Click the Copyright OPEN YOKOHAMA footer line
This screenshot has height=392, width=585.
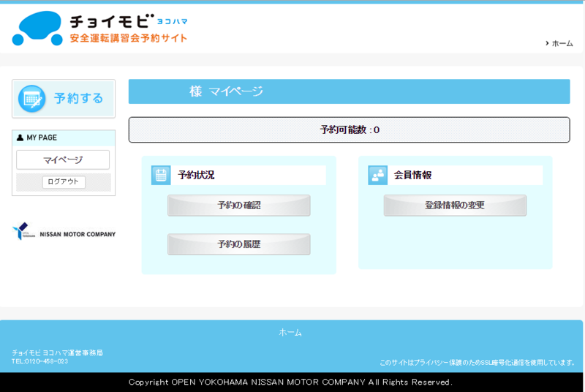pyautogui.click(x=290, y=382)
